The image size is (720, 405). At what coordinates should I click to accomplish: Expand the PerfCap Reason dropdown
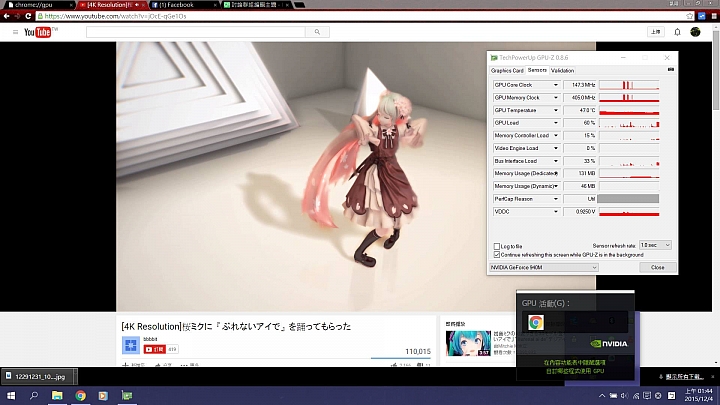coord(556,199)
